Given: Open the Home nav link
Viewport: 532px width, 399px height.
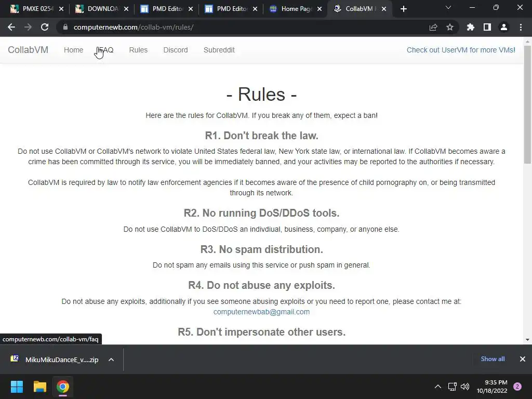Looking at the screenshot, I should [74, 50].
